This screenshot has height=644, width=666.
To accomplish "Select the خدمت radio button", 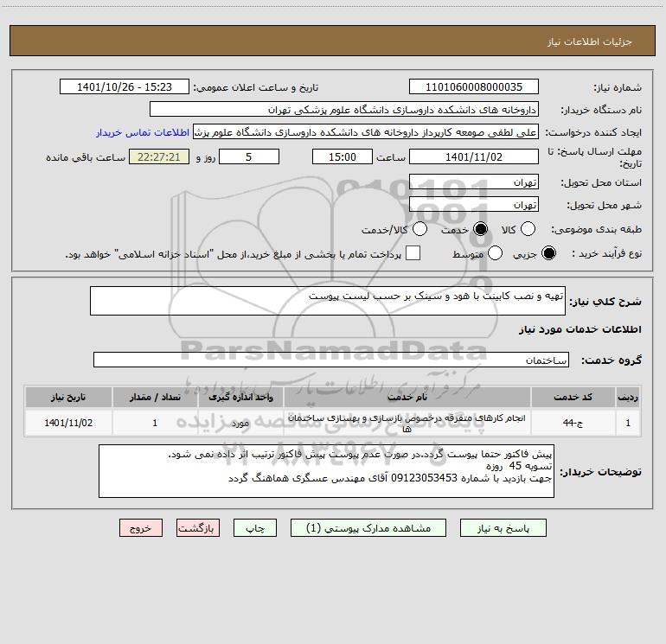I will point(481,229).
